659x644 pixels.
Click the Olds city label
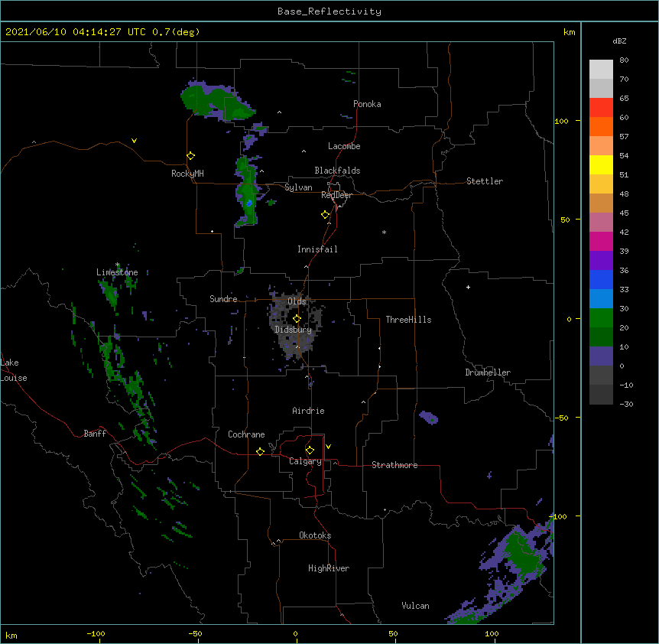click(297, 301)
